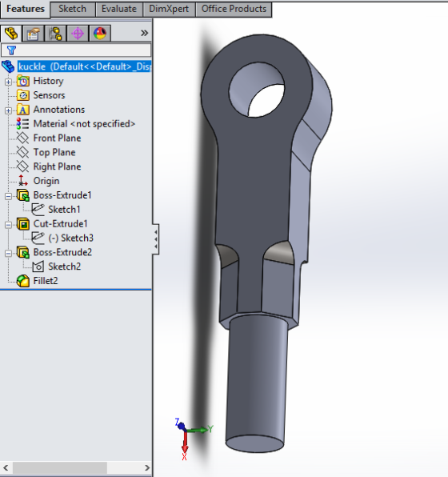The image size is (448, 477).
Task: Select the Cut-Extrude1 label
Action: [61, 224]
